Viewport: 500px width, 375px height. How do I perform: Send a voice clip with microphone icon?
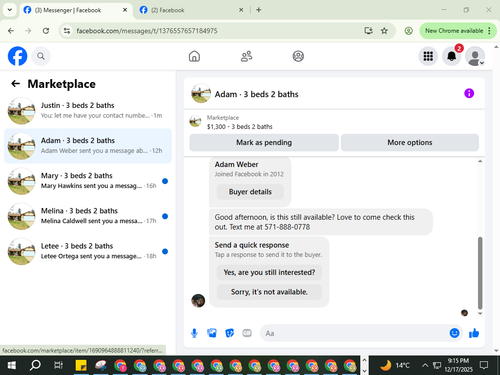click(x=194, y=333)
